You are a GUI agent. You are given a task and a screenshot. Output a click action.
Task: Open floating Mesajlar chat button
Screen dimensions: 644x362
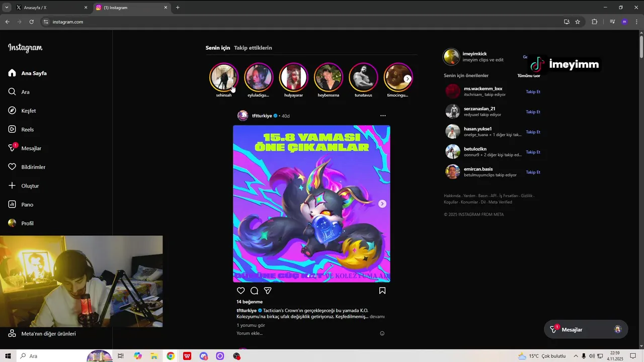click(586, 329)
